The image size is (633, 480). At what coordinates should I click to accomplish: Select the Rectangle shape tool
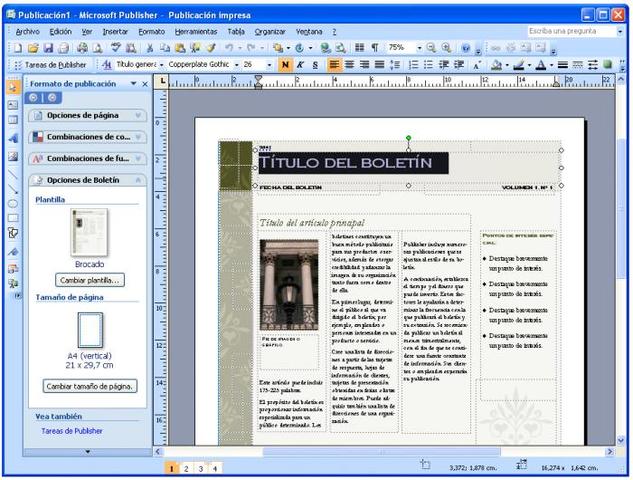click(x=13, y=217)
